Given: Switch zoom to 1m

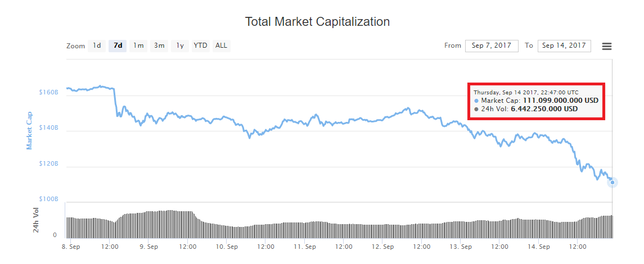Looking at the screenshot, I should [138, 45].
